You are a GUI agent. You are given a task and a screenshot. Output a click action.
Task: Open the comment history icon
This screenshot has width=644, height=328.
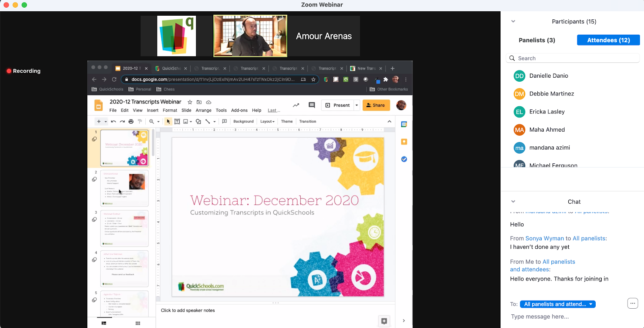click(312, 105)
